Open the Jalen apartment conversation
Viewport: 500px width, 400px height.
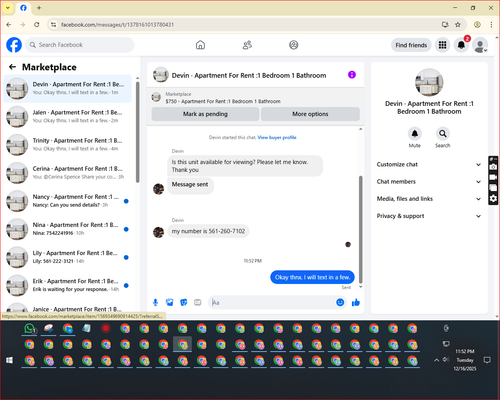(x=68, y=117)
